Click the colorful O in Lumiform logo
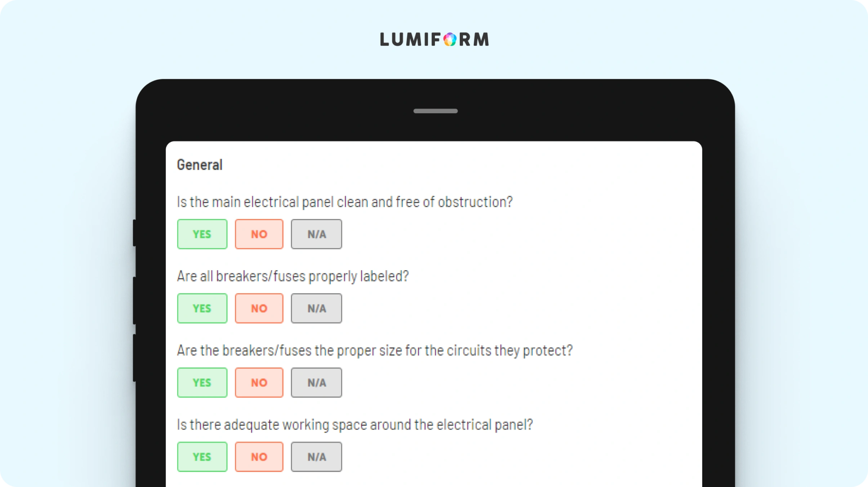Screen dimensions: 868x487 [450, 39]
